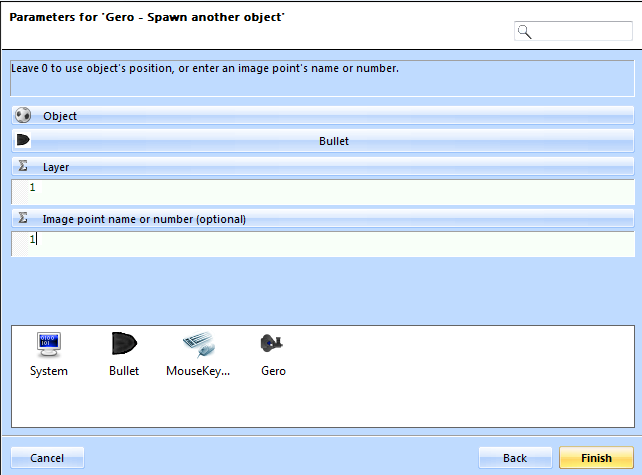Screen dimensions: 642x475
Task: Click the Finish button
Action: (596, 458)
